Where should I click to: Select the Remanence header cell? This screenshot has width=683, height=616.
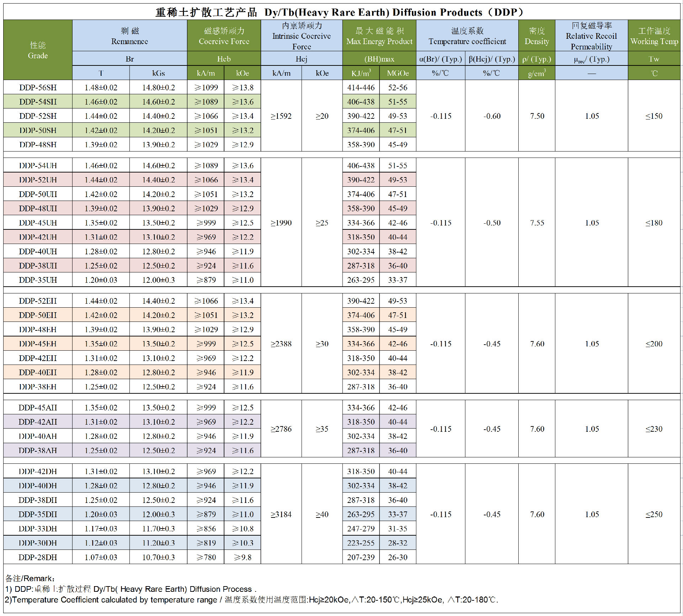[129, 36]
